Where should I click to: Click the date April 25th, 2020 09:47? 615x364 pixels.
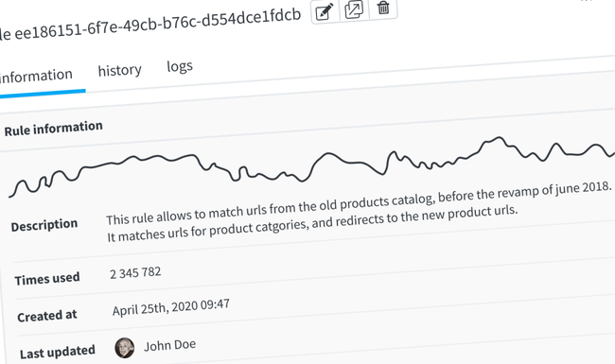tap(171, 307)
